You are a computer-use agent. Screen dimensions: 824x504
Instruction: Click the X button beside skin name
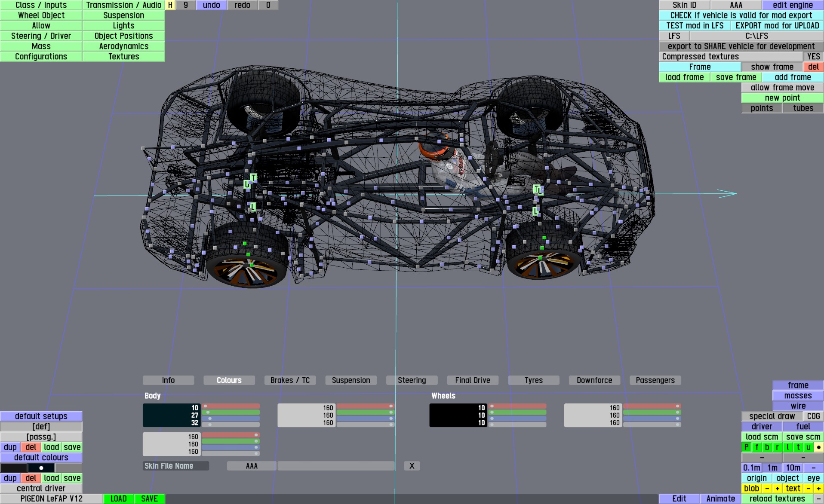412,466
